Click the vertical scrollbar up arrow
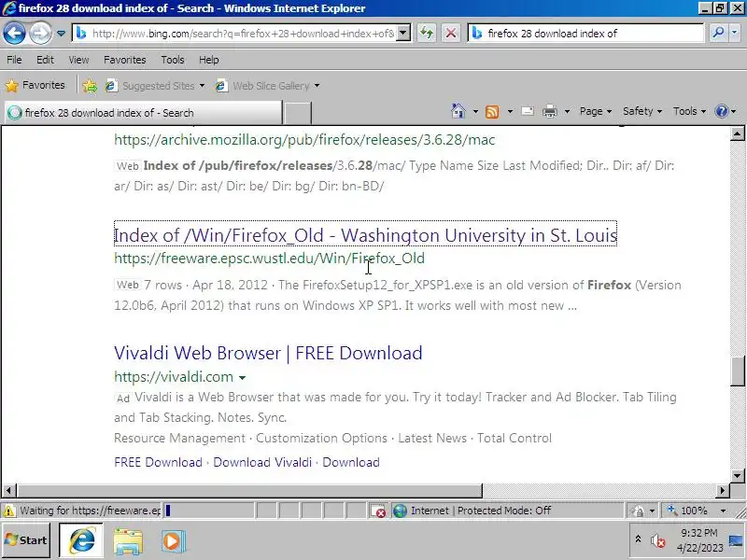Screen dimensions: 747x560 [738, 133]
